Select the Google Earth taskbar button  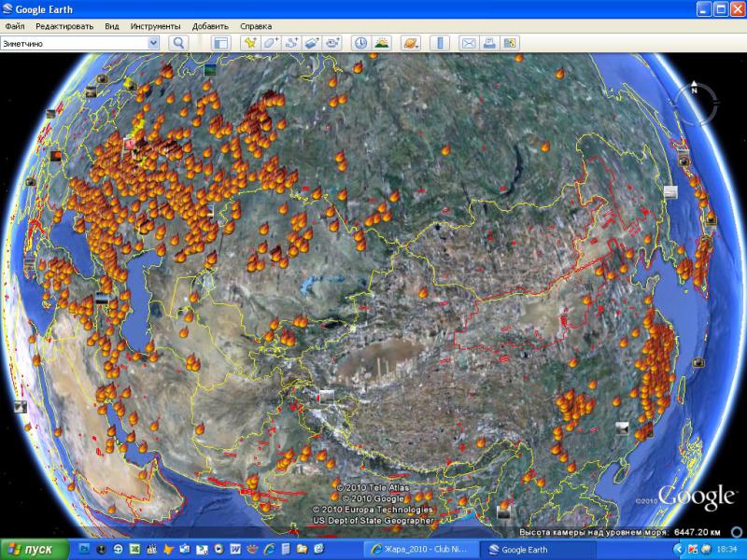coord(536,550)
